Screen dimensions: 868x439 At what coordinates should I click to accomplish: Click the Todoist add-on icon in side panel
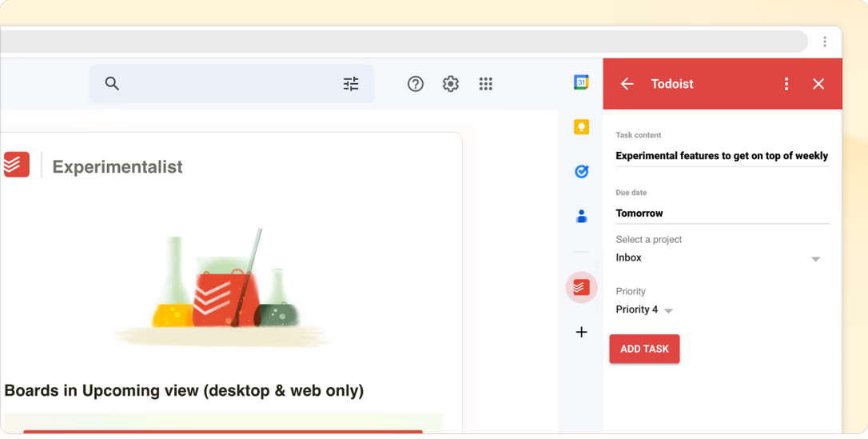pos(581,287)
